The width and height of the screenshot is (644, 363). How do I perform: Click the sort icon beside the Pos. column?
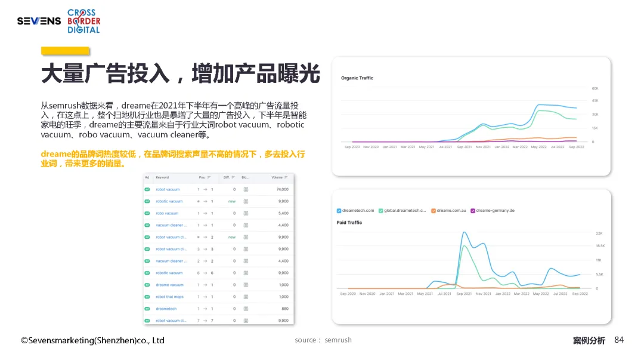coord(209,177)
